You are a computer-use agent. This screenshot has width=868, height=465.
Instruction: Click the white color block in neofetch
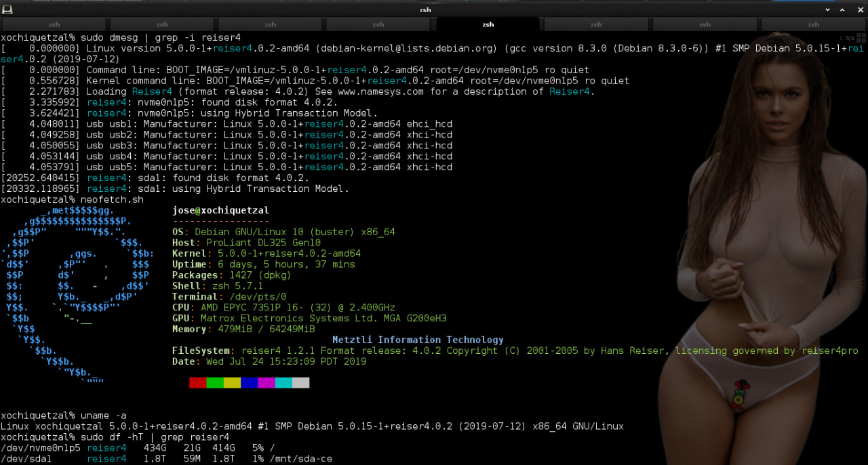[300, 383]
